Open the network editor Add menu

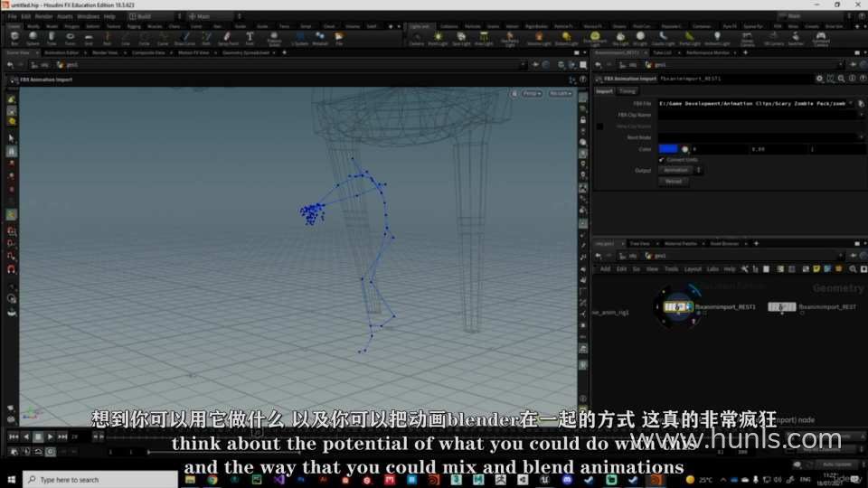605,269
